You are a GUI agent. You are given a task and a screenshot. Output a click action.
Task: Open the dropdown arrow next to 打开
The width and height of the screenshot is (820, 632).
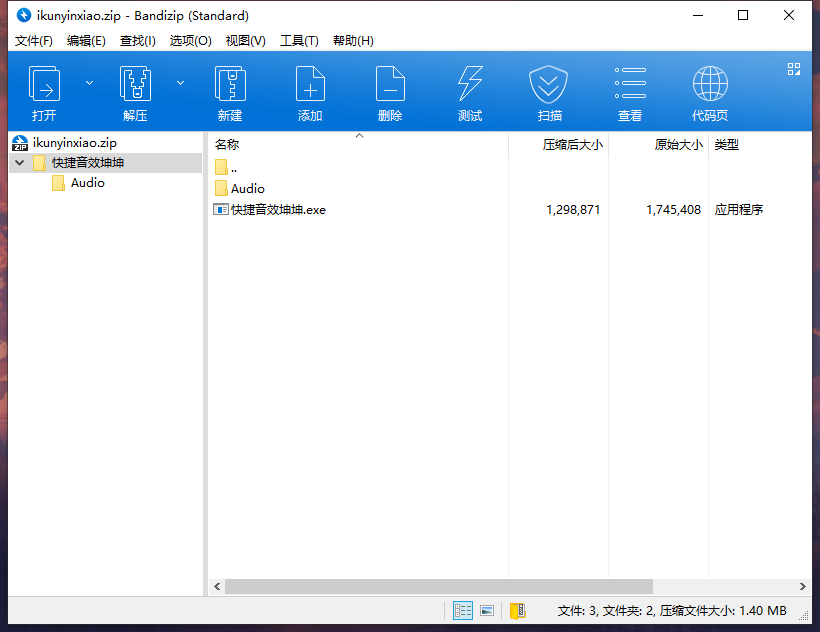coord(88,82)
